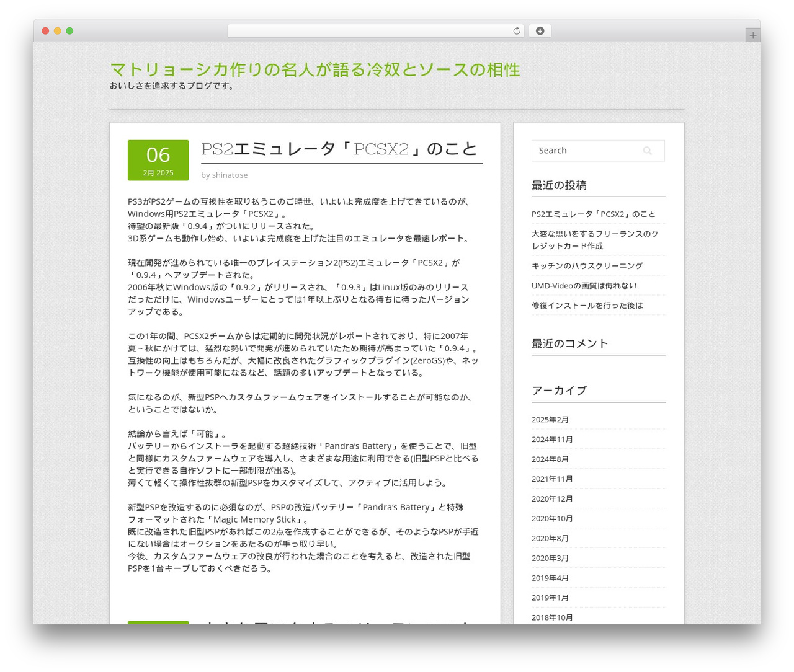The width and height of the screenshot is (794, 672).
Task: Click the green 06 2月 2025 date badge
Action: 158,161
